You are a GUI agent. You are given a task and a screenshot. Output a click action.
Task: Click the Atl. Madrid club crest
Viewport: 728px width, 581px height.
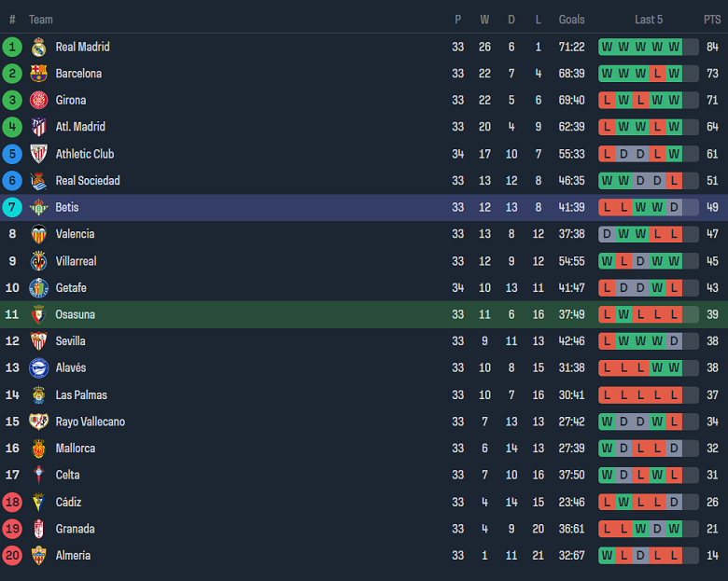(38, 127)
